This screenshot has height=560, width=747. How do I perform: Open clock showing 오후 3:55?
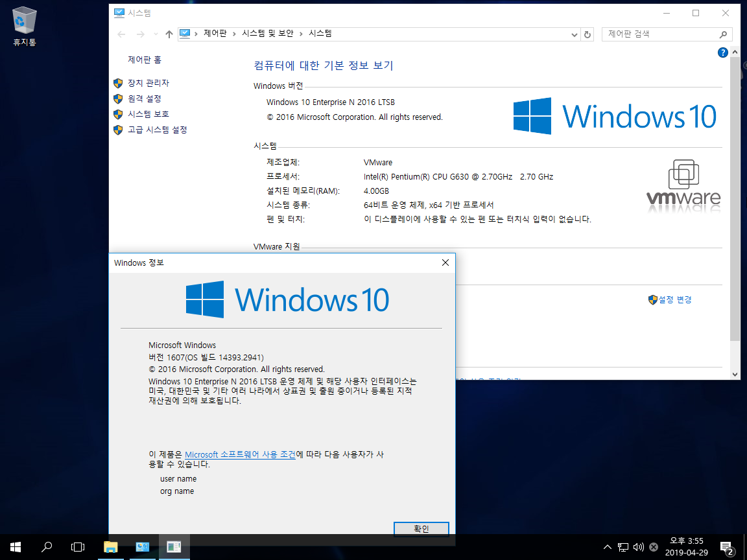[x=687, y=546]
